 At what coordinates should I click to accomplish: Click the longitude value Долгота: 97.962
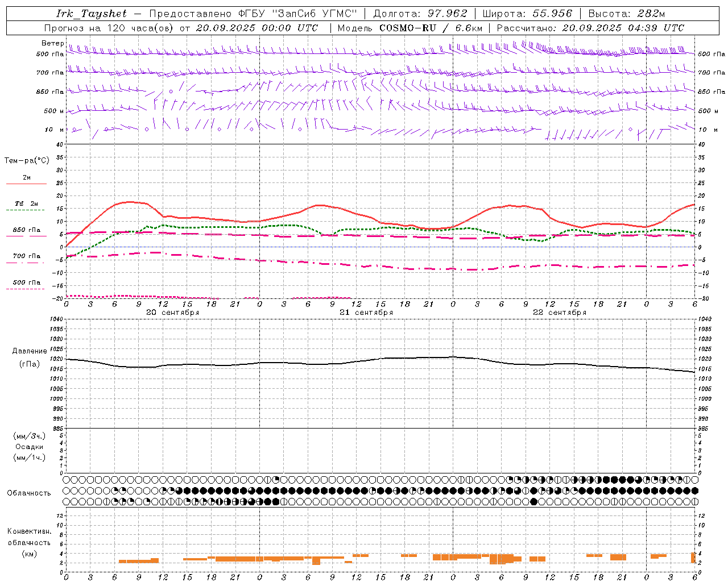[420, 14]
